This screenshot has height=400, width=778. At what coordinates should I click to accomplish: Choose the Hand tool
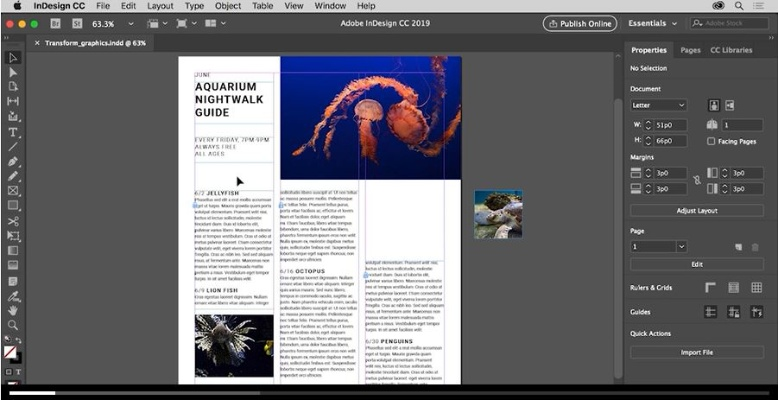(x=13, y=310)
